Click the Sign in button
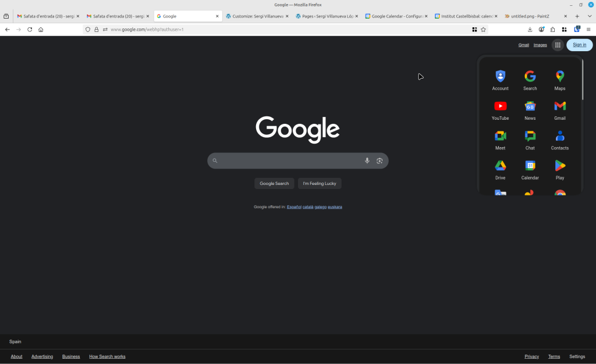 tap(579, 45)
